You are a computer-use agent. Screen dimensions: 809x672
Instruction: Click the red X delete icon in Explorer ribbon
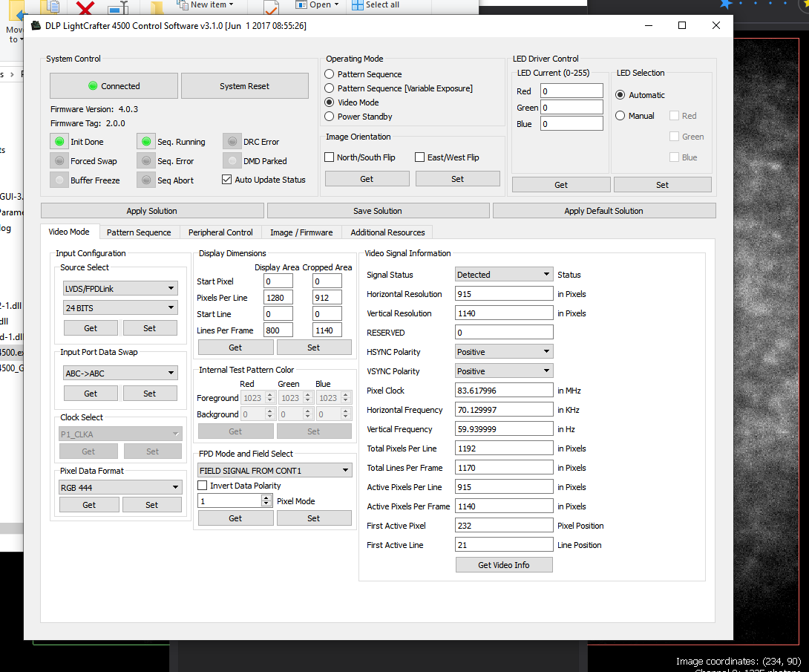[x=85, y=7]
